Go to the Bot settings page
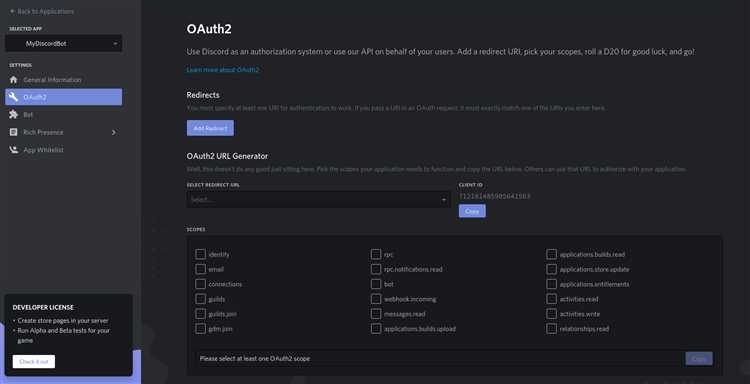The height and width of the screenshot is (384, 750). tap(64, 115)
